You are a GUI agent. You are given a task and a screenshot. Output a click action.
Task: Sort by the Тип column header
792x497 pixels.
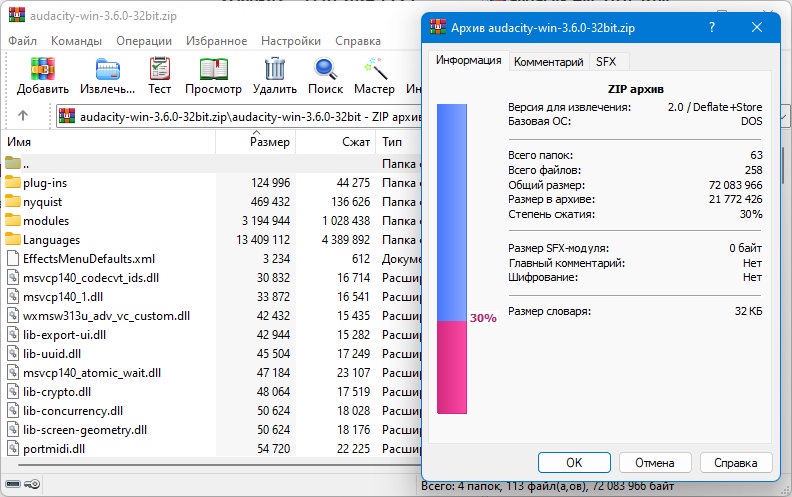399,142
